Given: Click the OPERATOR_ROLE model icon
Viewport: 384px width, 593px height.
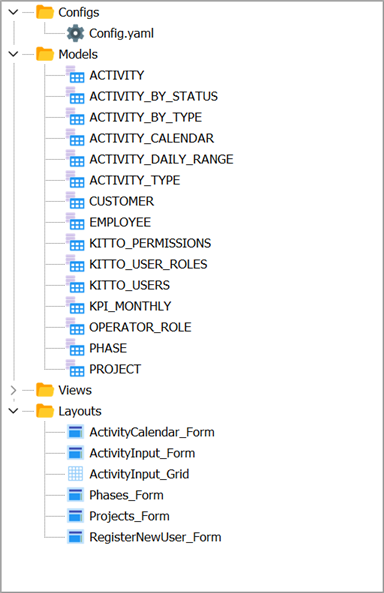Looking at the screenshot, I should (75, 327).
